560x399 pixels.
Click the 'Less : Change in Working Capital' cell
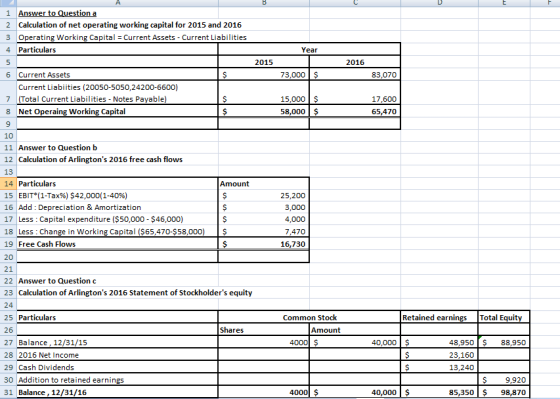117,231
